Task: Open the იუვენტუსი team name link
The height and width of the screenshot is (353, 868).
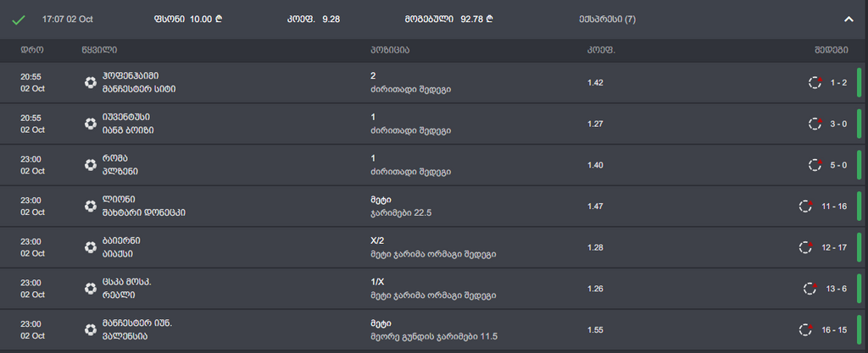Action: point(125,117)
